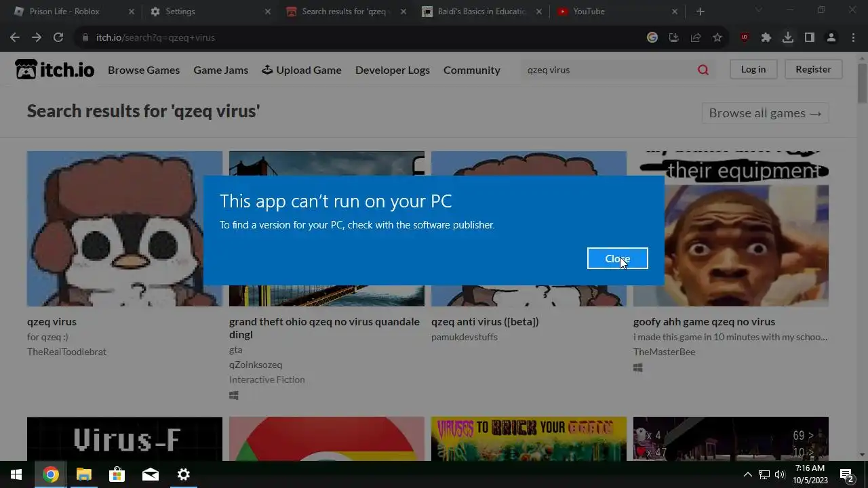Open 'goofy ahh game qzeq no virus' link

[x=704, y=321]
